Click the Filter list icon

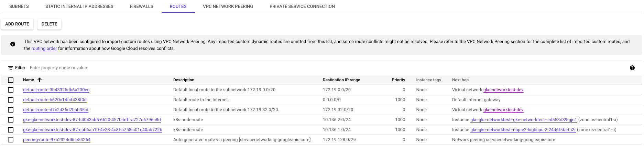pos(11,68)
